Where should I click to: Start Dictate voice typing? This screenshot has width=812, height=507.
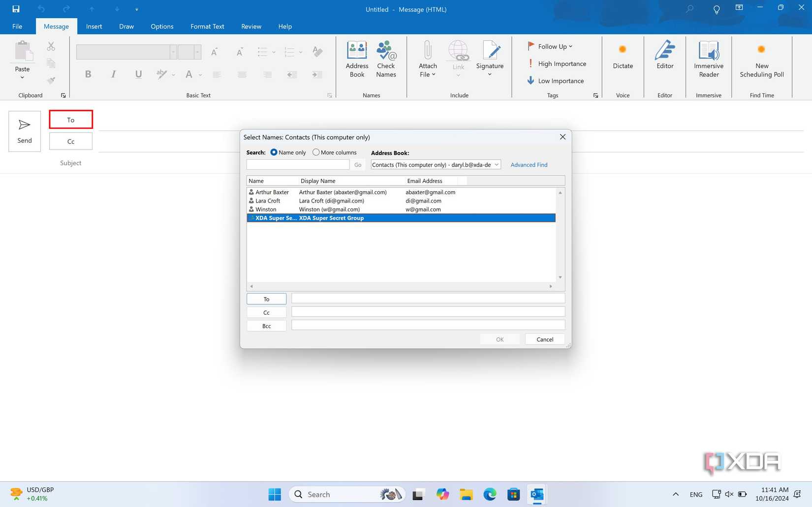(623, 59)
